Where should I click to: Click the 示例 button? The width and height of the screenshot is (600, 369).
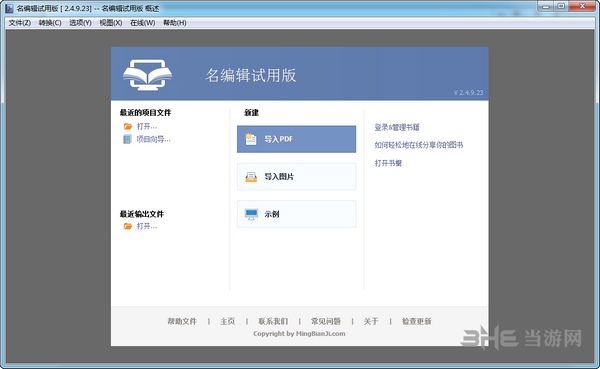[296, 214]
